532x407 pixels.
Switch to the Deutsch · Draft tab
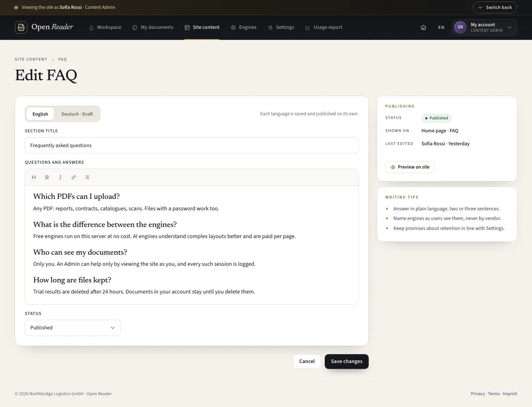(x=77, y=114)
